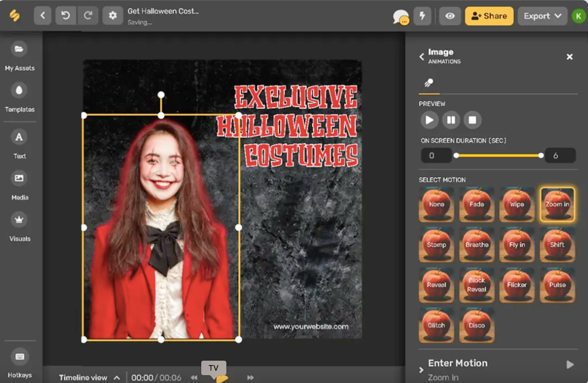Click the Undo button
This screenshot has width=588, height=383.
click(65, 15)
